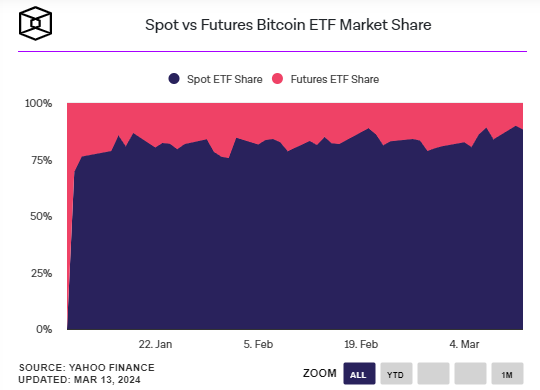Image resolution: width=540 pixels, height=390 pixels.
Task: Click the Futures ETF Share legend label
Action: (x=335, y=79)
